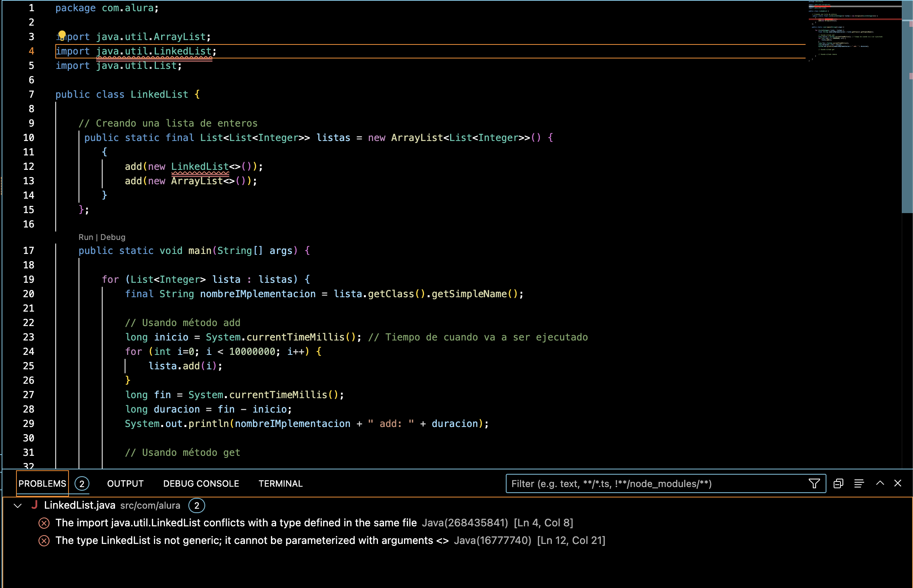Select the LinkedList not generic problem entry
Image resolution: width=913 pixels, height=588 pixels.
click(457, 540)
